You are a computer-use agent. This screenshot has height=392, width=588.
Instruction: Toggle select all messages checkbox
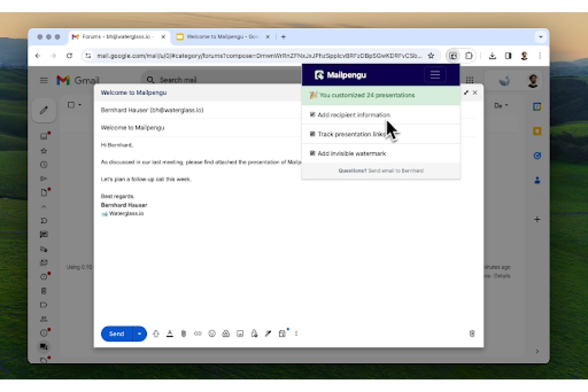click(71, 105)
